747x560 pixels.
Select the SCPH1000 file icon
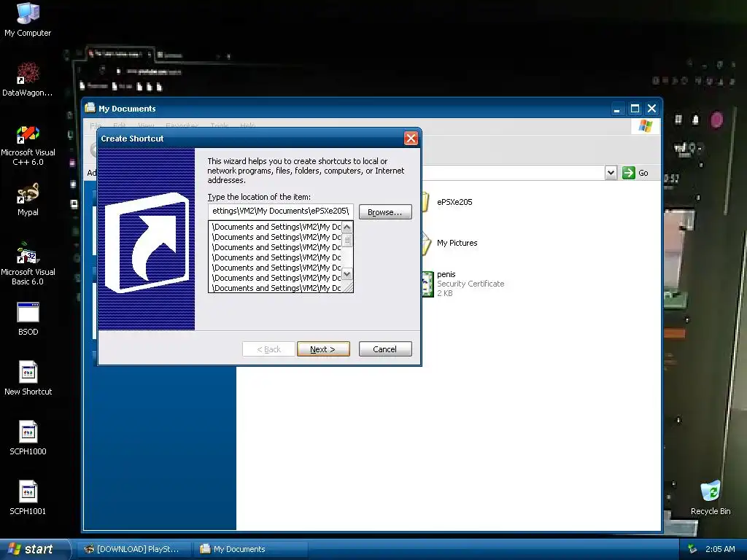(28, 438)
